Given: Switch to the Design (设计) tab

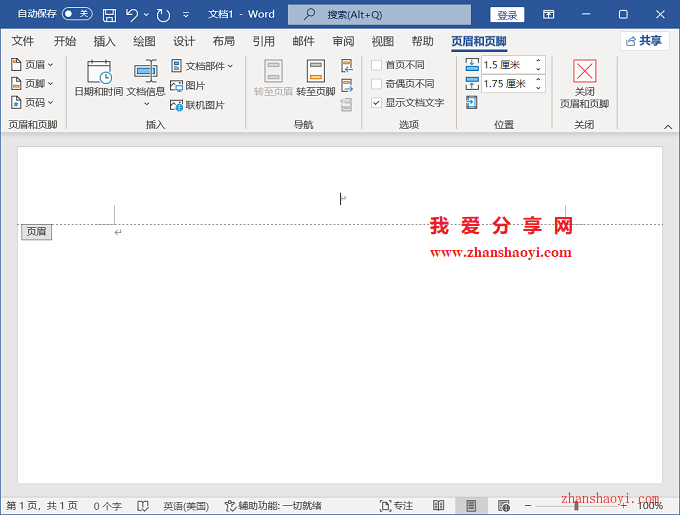Looking at the screenshot, I should pos(184,41).
